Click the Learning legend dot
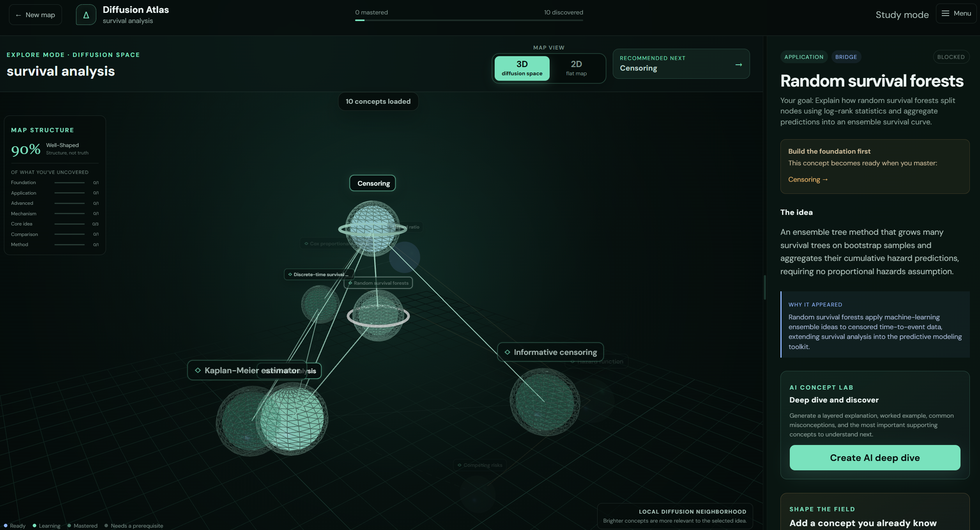The image size is (980, 530). [34, 525]
